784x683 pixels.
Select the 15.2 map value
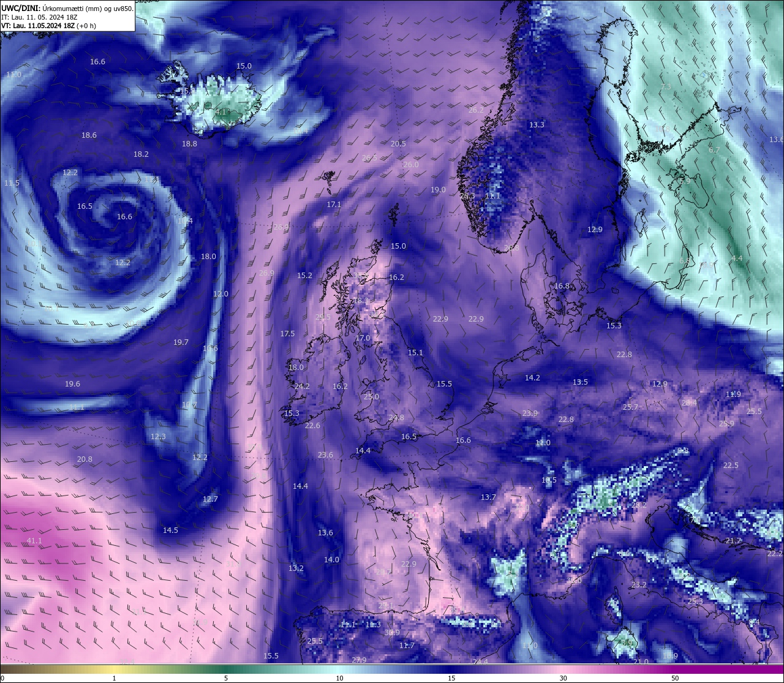(x=304, y=276)
